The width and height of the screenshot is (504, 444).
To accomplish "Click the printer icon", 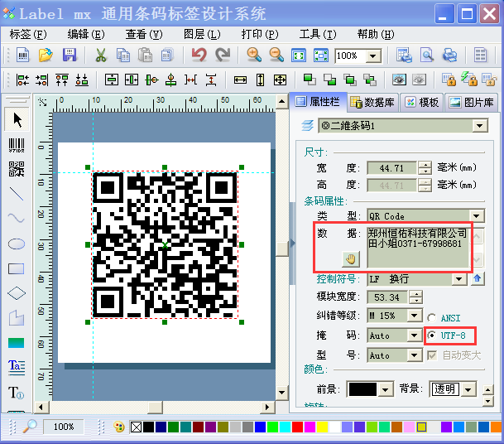I will coord(449,55).
